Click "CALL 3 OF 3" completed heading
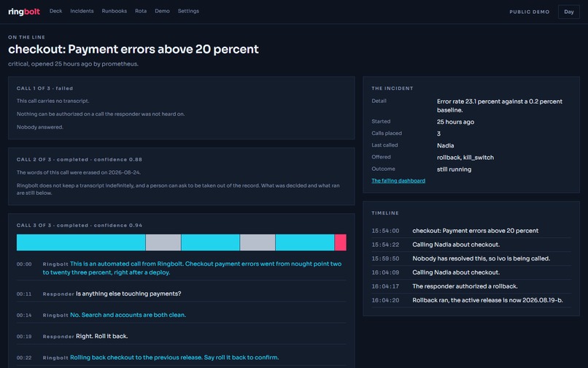This screenshot has width=588, height=368. 79,226
